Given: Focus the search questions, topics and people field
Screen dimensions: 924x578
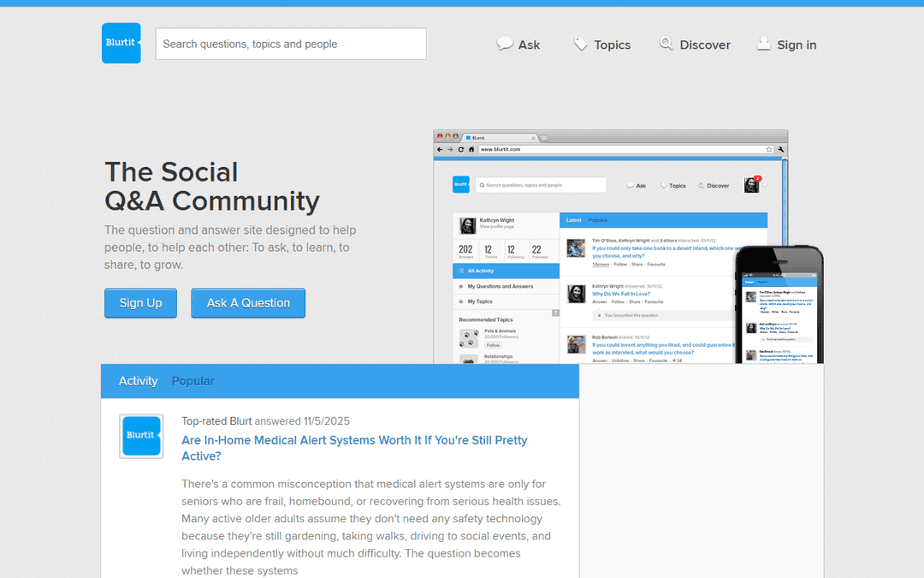Looking at the screenshot, I should tap(291, 44).
